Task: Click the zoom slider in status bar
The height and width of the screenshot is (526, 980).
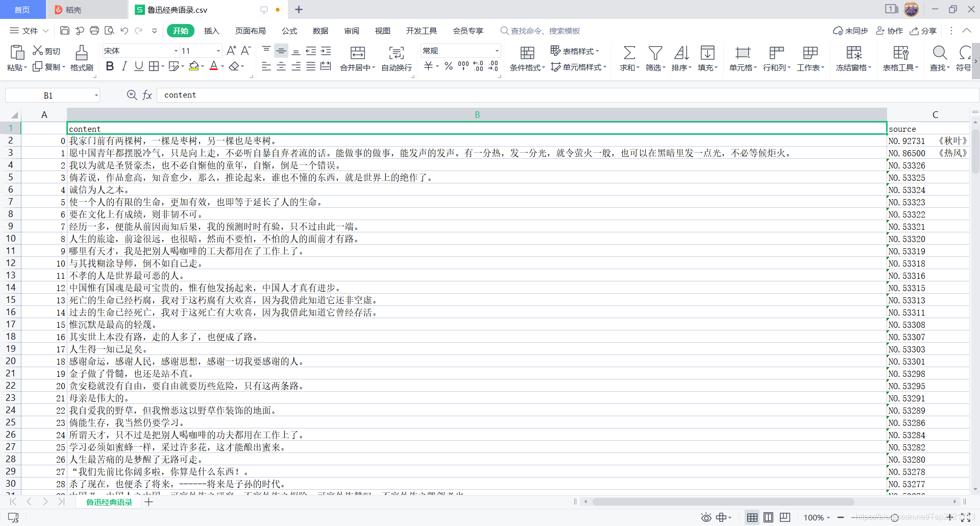Action: pyautogui.click(x=894, y=517)
